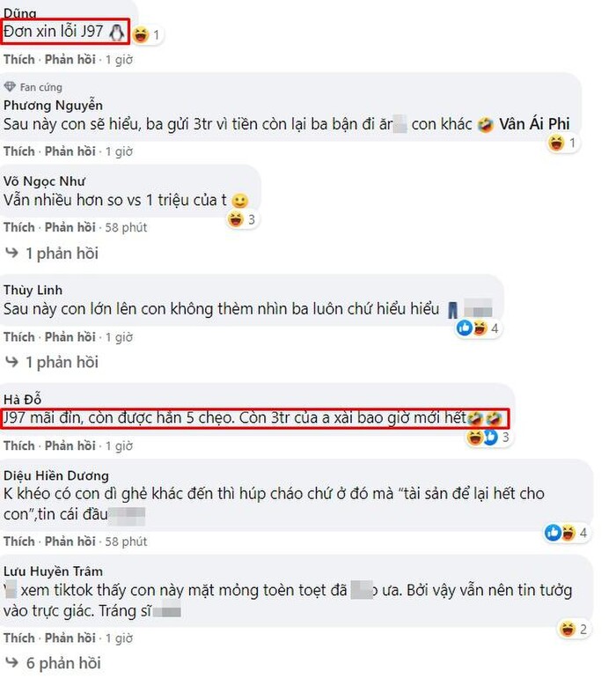This screenshot has height=678, width=616.
Task: Expand 1 phản hồi under Võ Ngọc Như
Action: (x=52, y=253)
